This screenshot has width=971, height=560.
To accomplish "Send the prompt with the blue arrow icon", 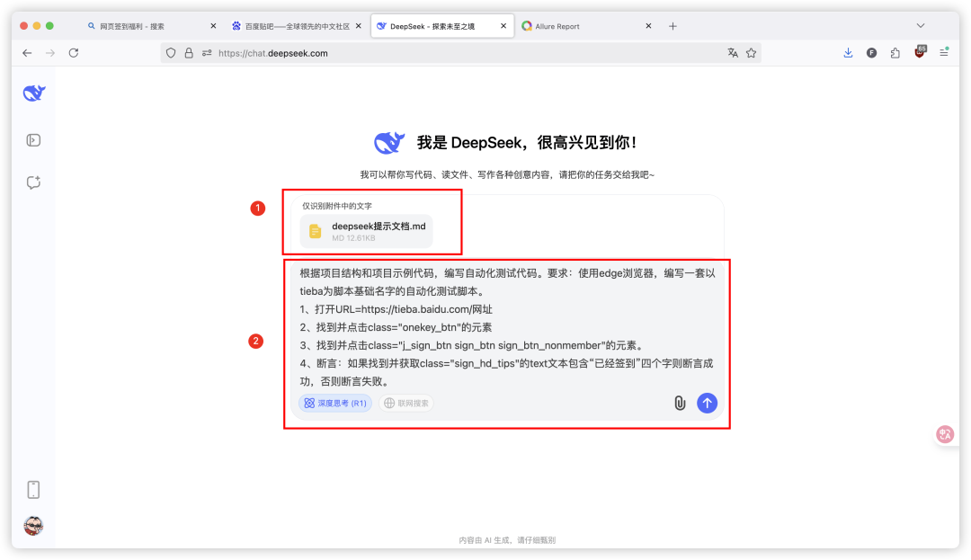I will pos(708,403).
